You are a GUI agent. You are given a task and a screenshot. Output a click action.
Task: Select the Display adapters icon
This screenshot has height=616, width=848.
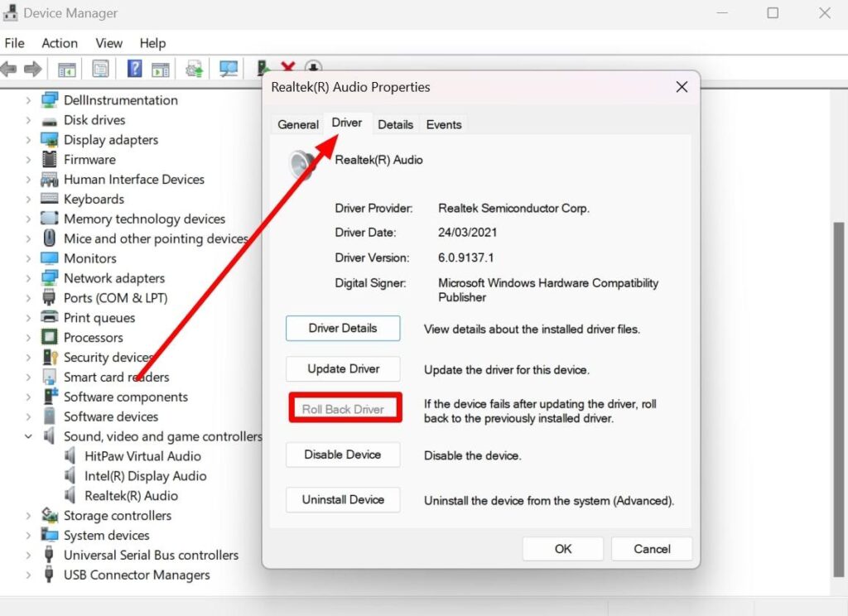(x=49, y=140)
